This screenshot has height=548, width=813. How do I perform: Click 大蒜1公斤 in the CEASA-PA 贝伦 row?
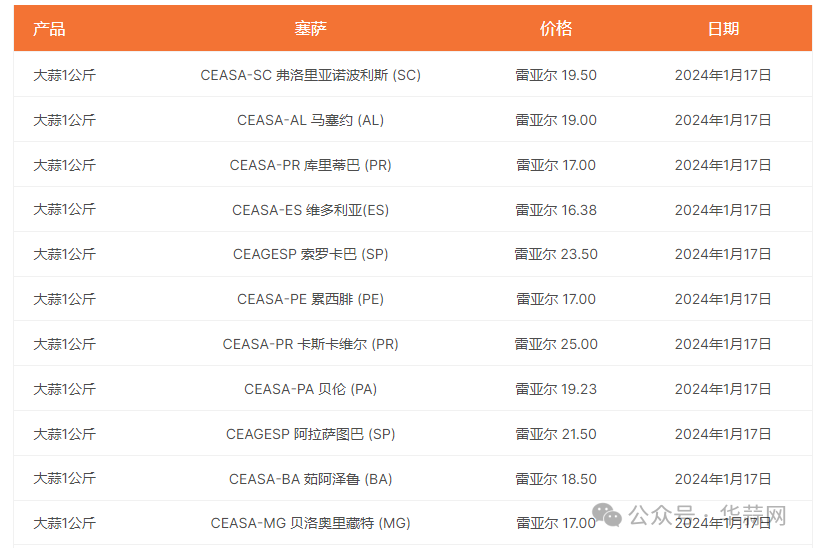pos(65,389)
